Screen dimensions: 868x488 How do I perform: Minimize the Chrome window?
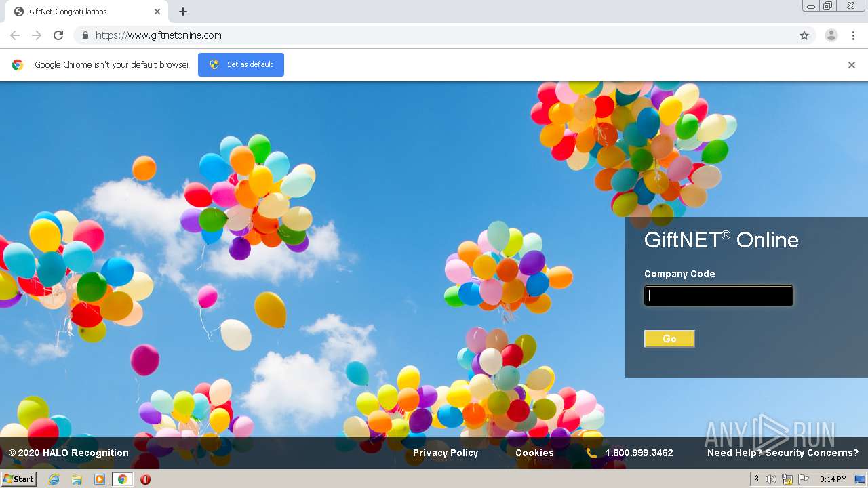coord(810,6)
